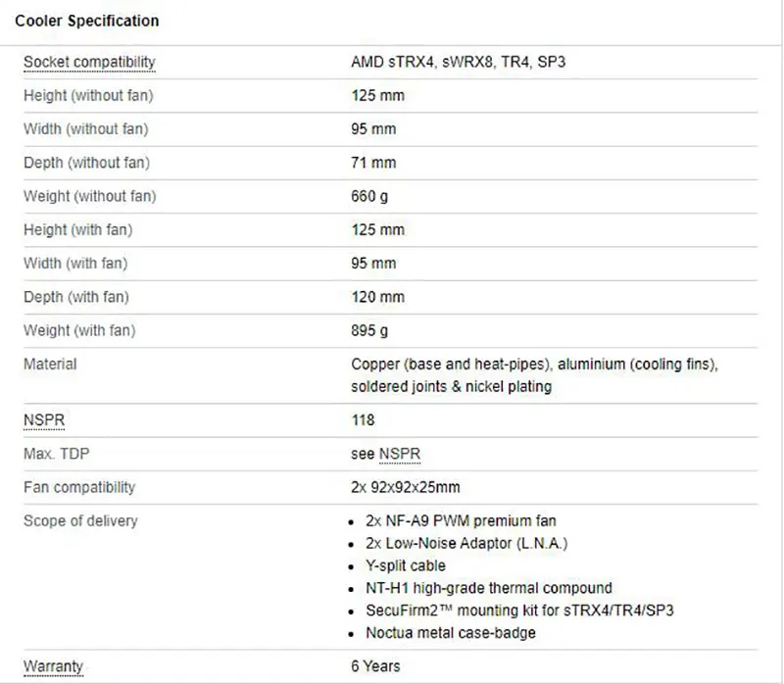Select the AMD sTRX4, sWRX8, TR4, SP3 text

458,63
